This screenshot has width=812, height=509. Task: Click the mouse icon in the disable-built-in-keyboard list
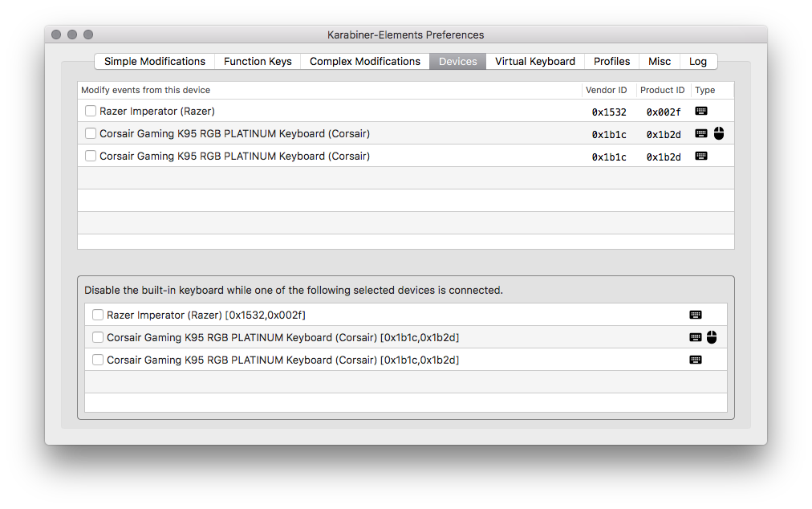pyautogui.click(x=712, y=337)
